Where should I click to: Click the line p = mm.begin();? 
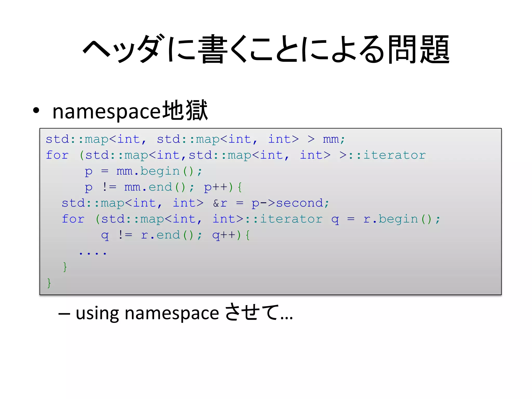point(143,171)
